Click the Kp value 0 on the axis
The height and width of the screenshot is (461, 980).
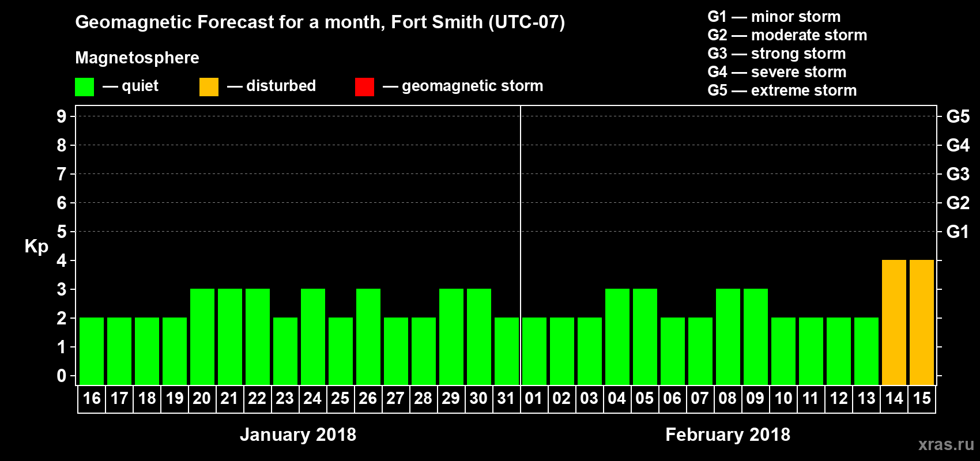click(62, 376)
